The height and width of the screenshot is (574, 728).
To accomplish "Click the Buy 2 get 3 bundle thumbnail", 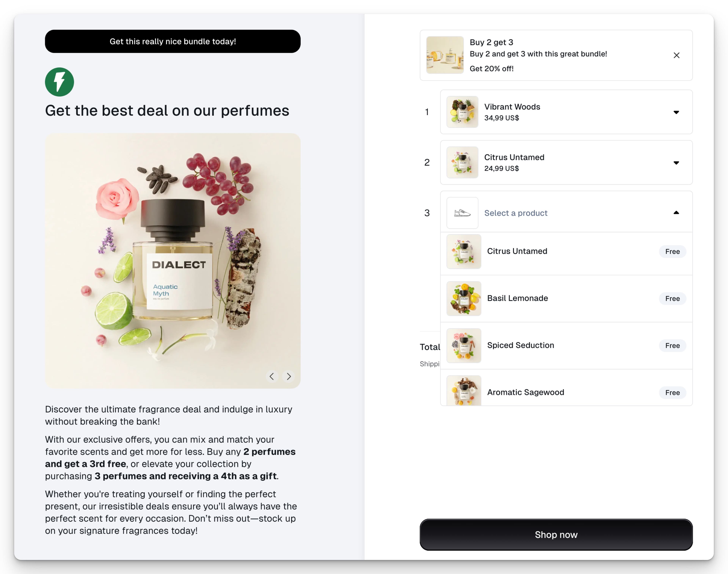I will point(445,55).
